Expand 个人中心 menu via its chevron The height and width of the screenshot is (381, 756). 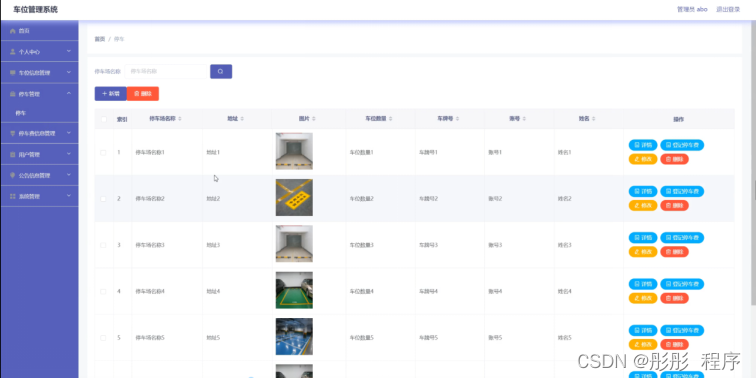coord(69,51)
